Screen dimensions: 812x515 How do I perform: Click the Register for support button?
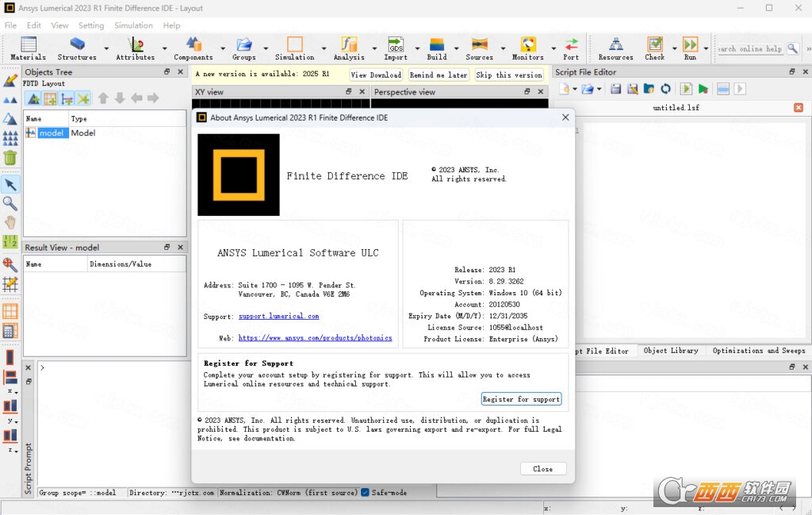[521, 399]
